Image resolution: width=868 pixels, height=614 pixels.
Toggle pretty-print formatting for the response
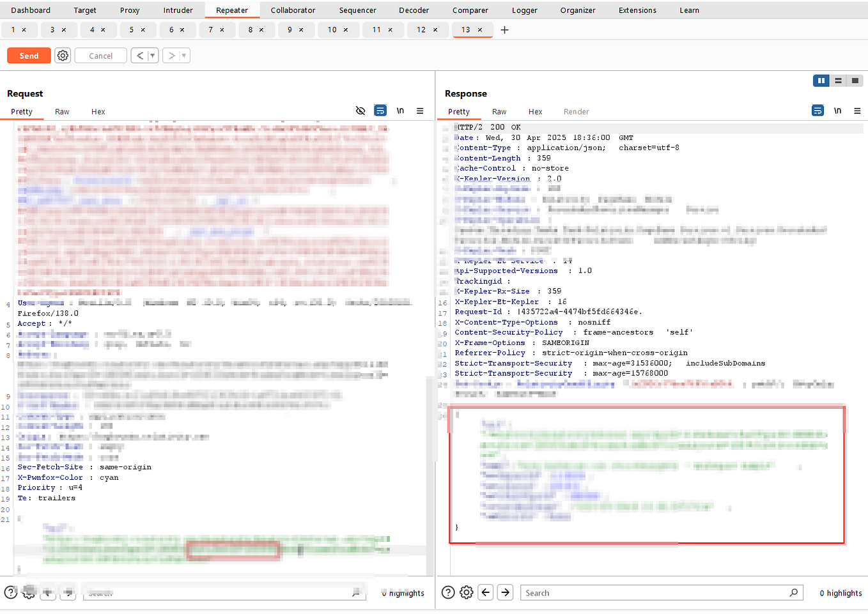click(x=818, y=110)
